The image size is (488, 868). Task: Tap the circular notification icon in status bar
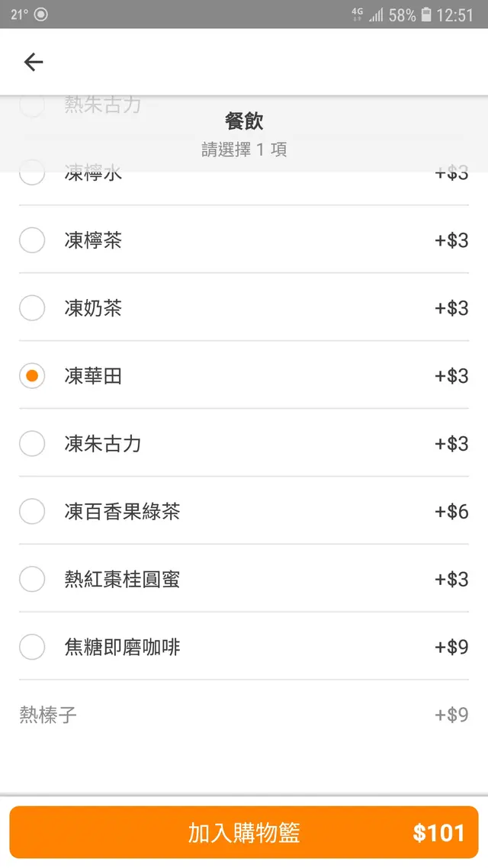click(40, 14)
